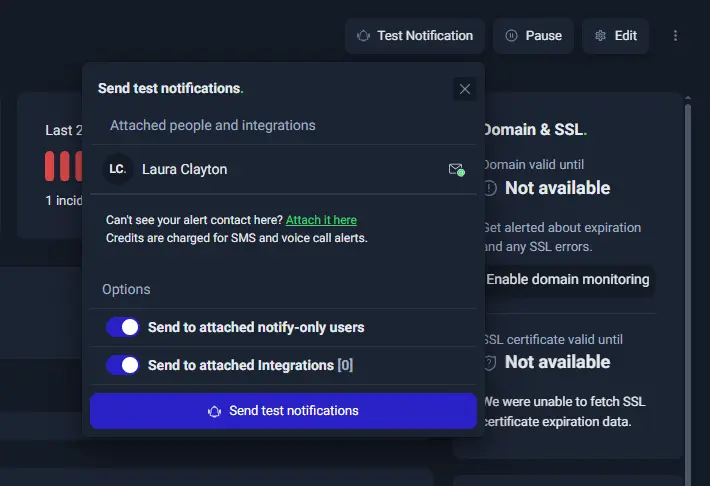Click bell icon inside Send test notifications button

pos(214,411)
